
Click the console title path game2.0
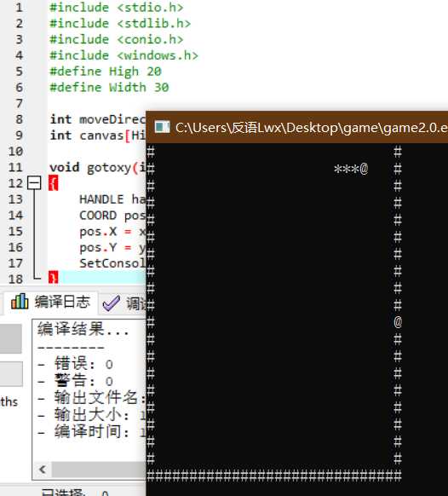click(x=312, y=128)
